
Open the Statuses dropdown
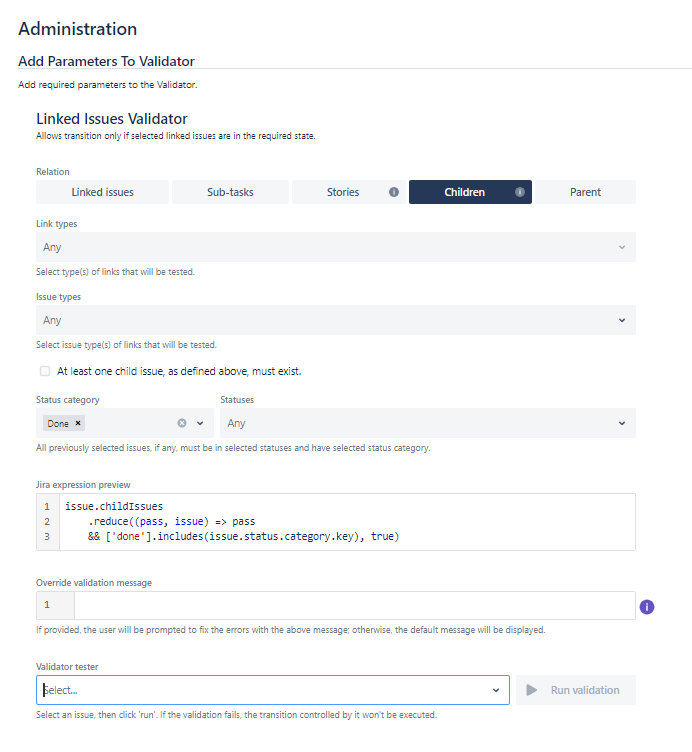(x=428, y=423)
